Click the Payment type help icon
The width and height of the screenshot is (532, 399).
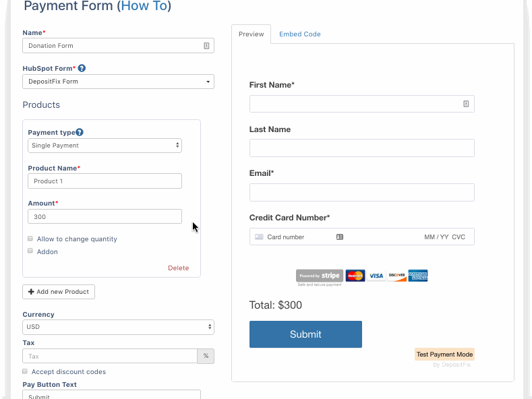80,133
